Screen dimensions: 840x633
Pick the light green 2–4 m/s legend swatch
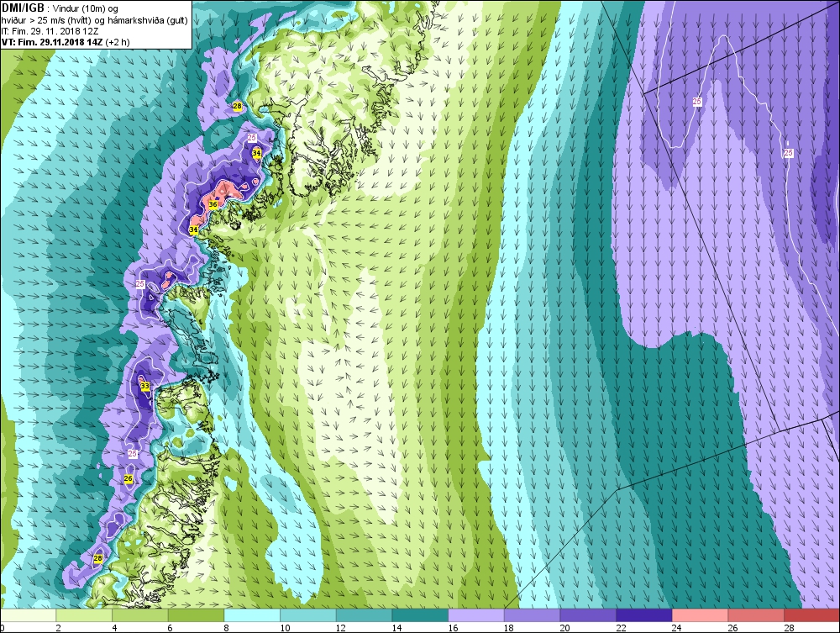[x=84, y=615]
